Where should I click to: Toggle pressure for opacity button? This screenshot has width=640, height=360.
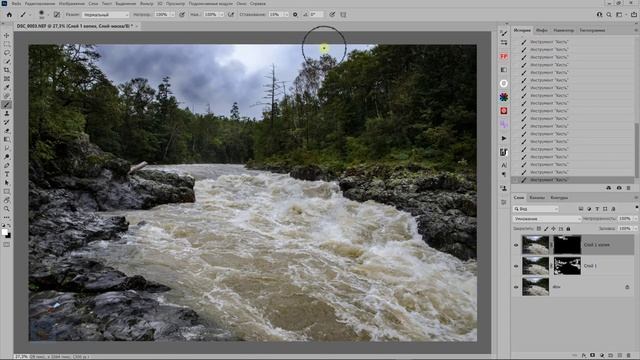pyautogui.click(x=182, y=14)
